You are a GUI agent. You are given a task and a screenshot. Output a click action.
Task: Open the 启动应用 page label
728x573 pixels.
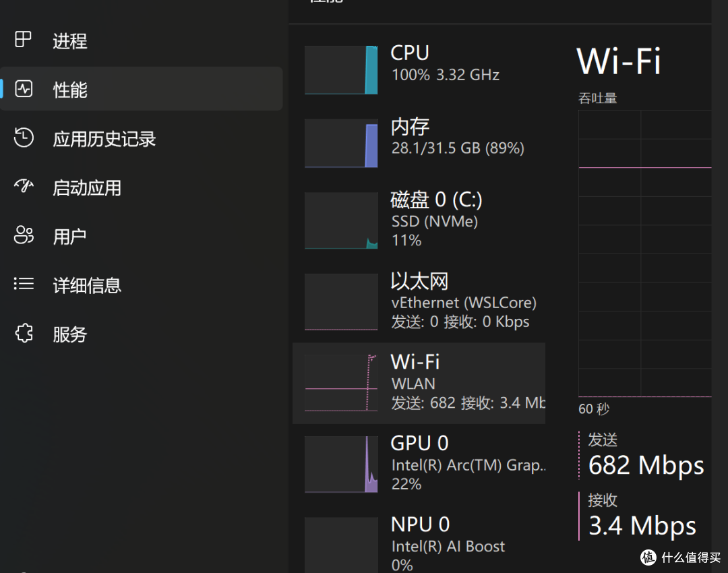pos(87,188)
